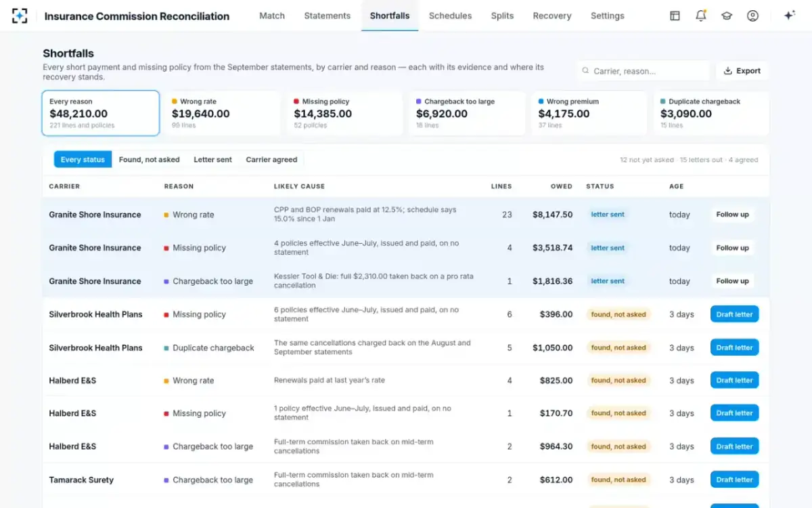Open the Schedules tab
Screen dimensions: 812x508
pos(450,16)
